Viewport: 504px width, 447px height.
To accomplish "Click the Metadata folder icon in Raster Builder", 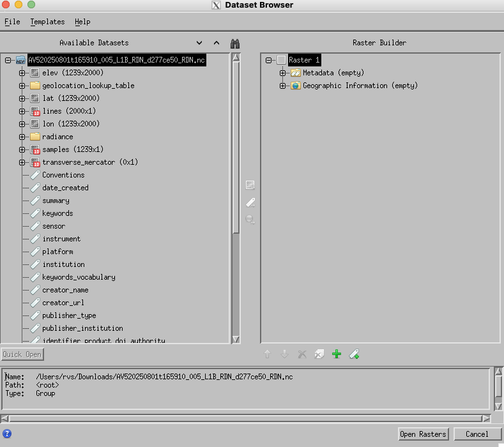I will 295,73.
